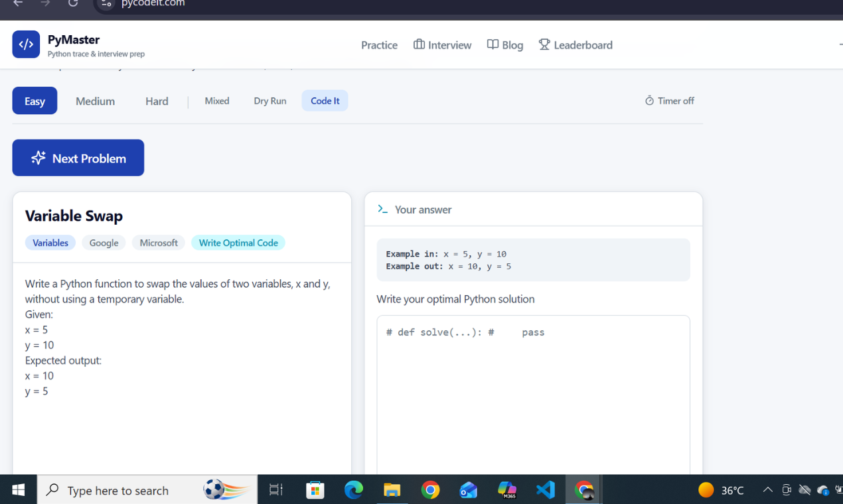Screen dimensions: 843x504
Task: Click the PyMaster brand name
Action: coord(74,40)
